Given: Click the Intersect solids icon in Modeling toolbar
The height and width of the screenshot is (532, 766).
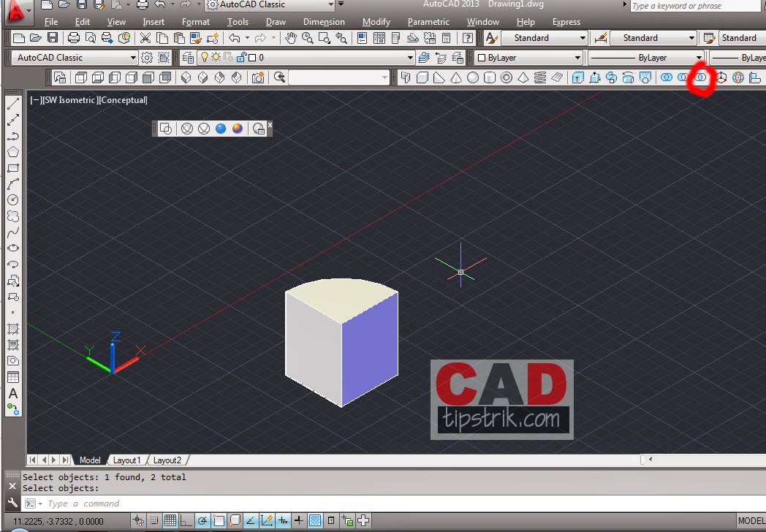Looking at the screenshot, I should [x=701, y=77].
